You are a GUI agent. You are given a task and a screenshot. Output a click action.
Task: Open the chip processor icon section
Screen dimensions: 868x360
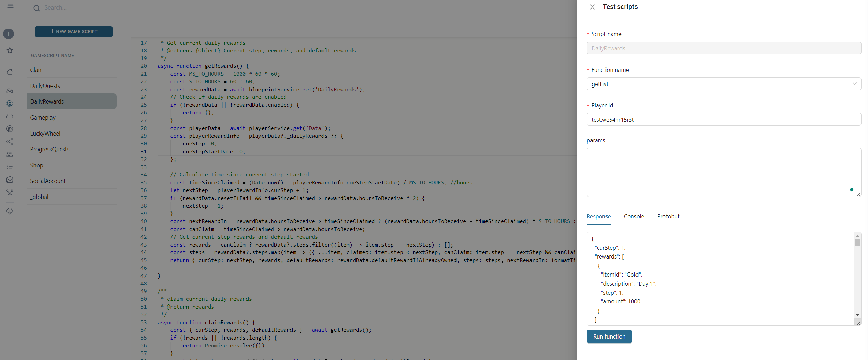(10, 103)
